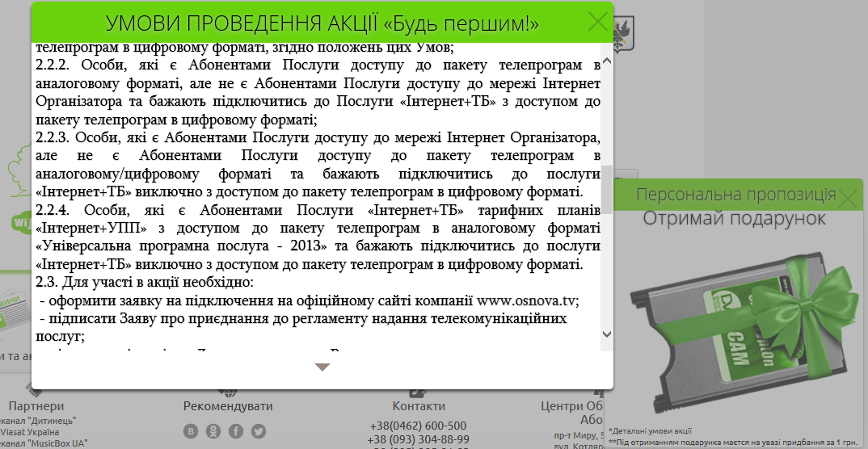The height and width of the screenshot is (449, 868).
Task: Click the popup's vertical scrollbar thumb
Action: [x=606, y=188]
